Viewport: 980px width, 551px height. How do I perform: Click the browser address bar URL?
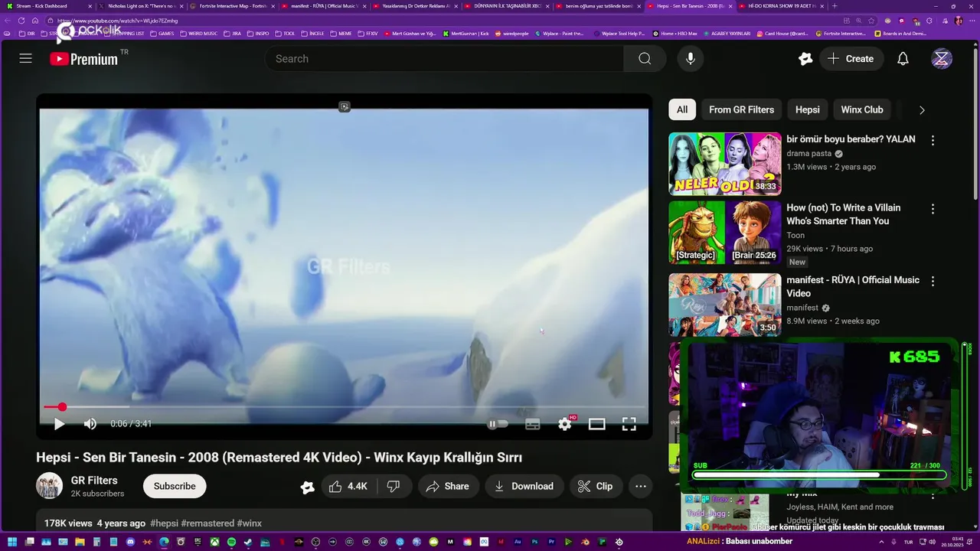click(117, 21)
